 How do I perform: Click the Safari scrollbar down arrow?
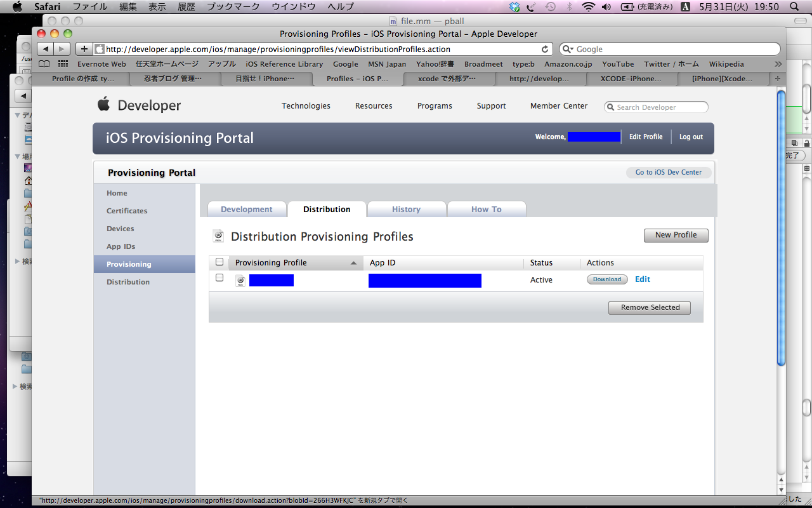point(781,490)
